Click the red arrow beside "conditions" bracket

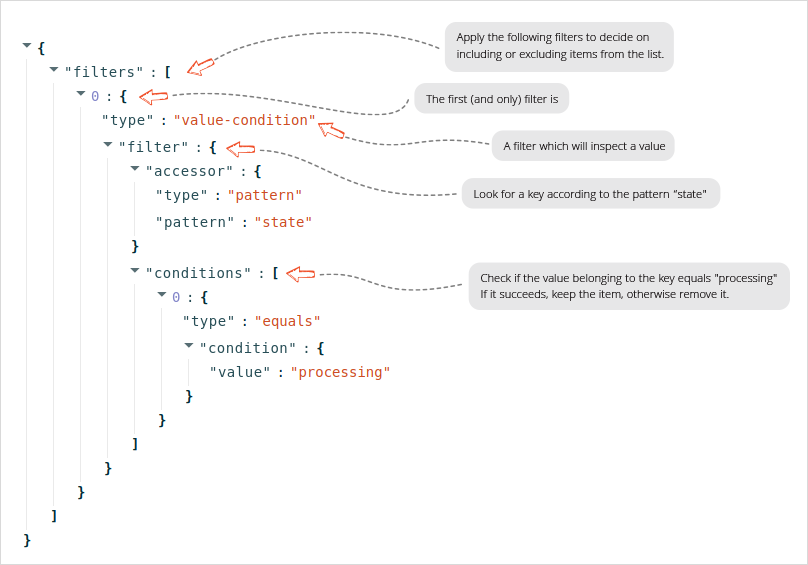[300, 274]
